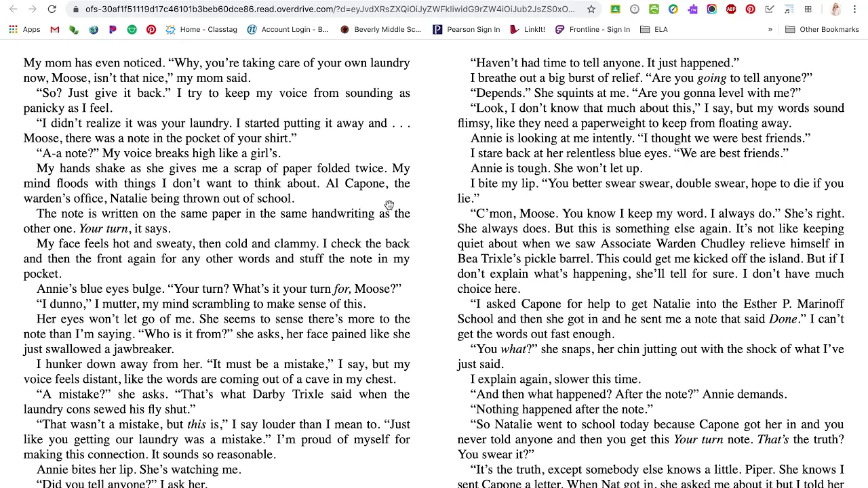Open the four-squares grid extension
Image resolution: width=868 pixels, height=488 pixels.
coord(808,9)
